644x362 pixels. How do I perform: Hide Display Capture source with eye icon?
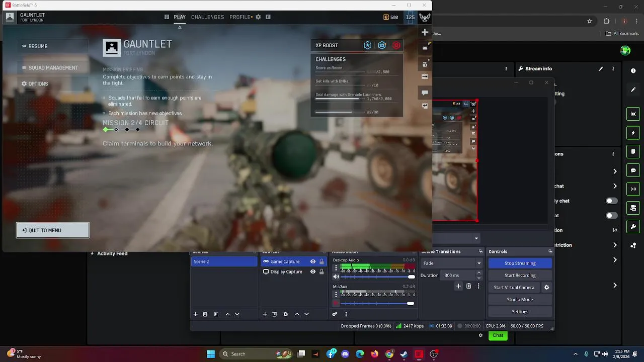click(313, 271)
